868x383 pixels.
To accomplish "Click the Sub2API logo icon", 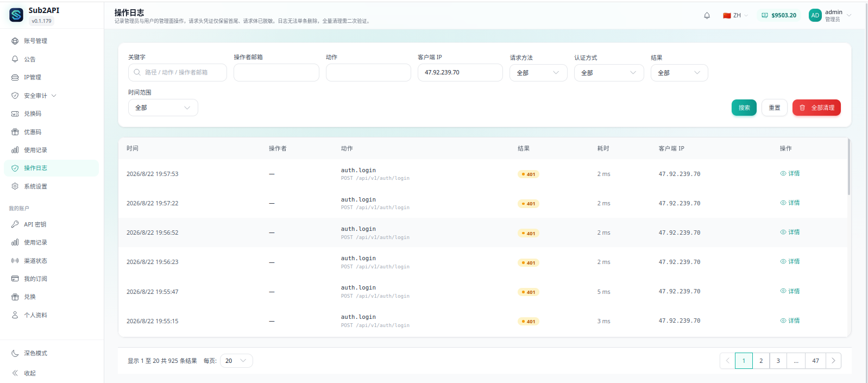I will pyautogui.click(x=16, y=15).
